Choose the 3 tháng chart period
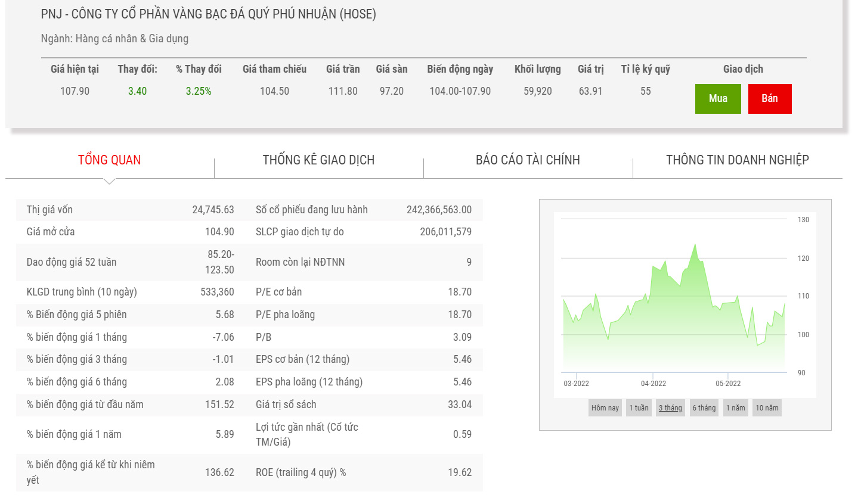The image size is (861, 504). [x=670, y=408]
